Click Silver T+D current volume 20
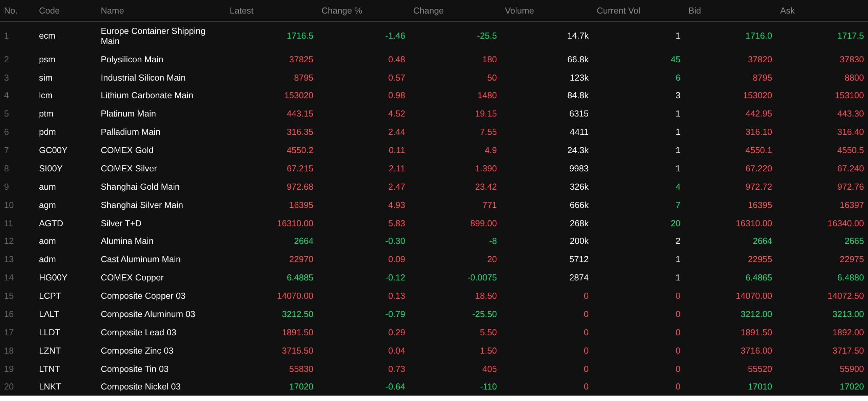868x401 pixels. (675, 224)
